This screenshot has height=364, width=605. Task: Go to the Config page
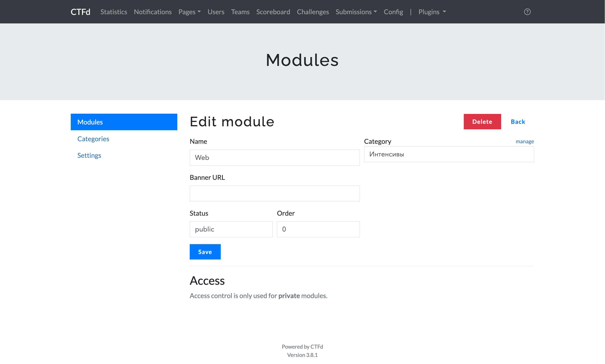[x=393, y=11]
